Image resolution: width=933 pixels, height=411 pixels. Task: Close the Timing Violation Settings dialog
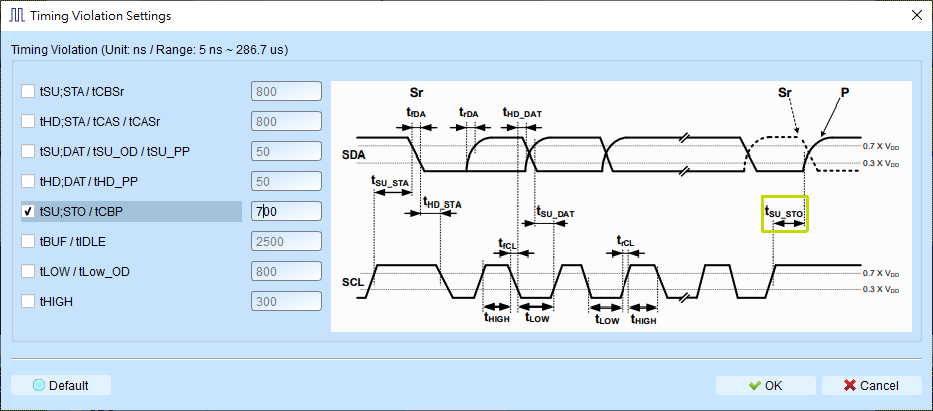point(916,16)
